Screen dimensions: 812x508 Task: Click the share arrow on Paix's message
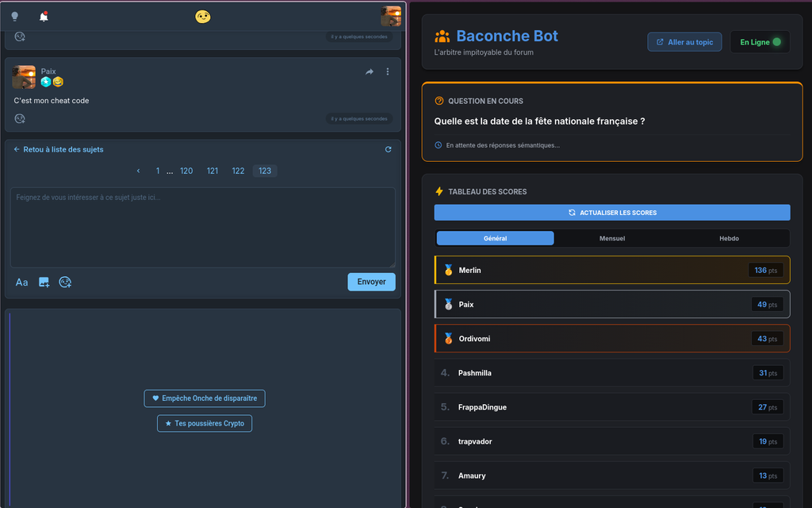[x=370, y=71]
